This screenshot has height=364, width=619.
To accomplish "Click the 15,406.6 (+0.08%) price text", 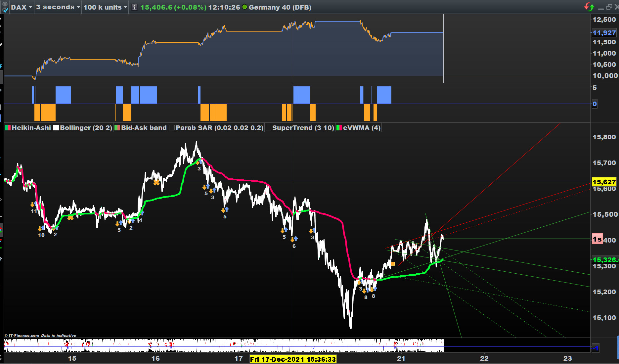I will click(173, 7).
